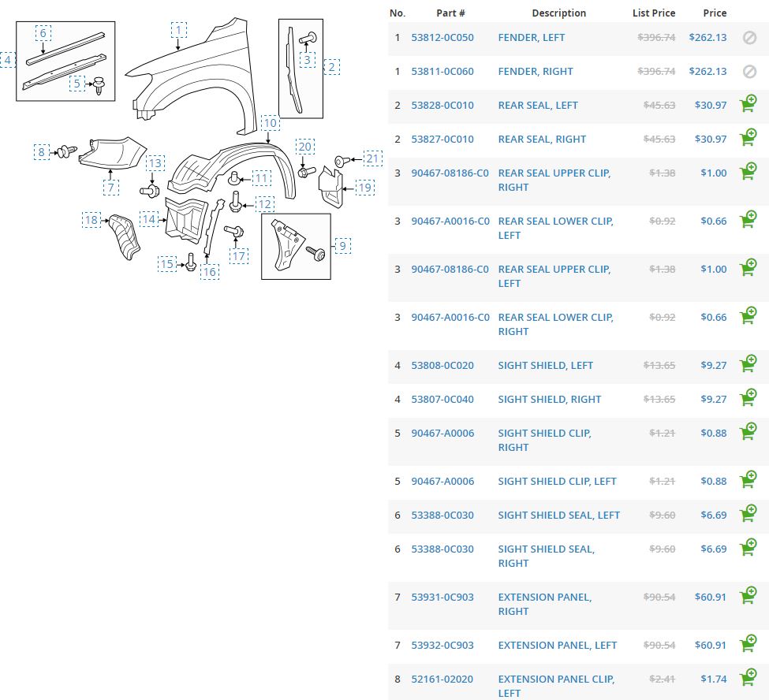Add SIGHT SHIELD, LEFT to cart
This screenshot has width=769, height=700.
748,365
